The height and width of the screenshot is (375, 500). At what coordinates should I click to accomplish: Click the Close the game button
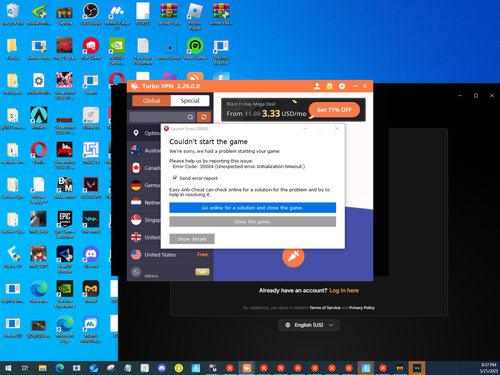pyautogui.click(x=252, y=222)
